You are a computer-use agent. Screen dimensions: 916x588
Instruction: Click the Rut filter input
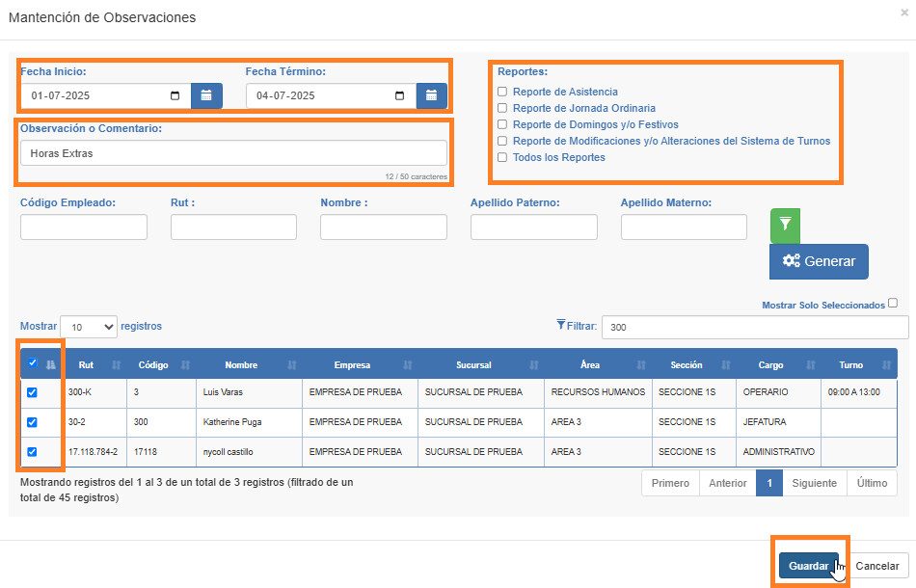pyautogui.click(x=233, y=227)
